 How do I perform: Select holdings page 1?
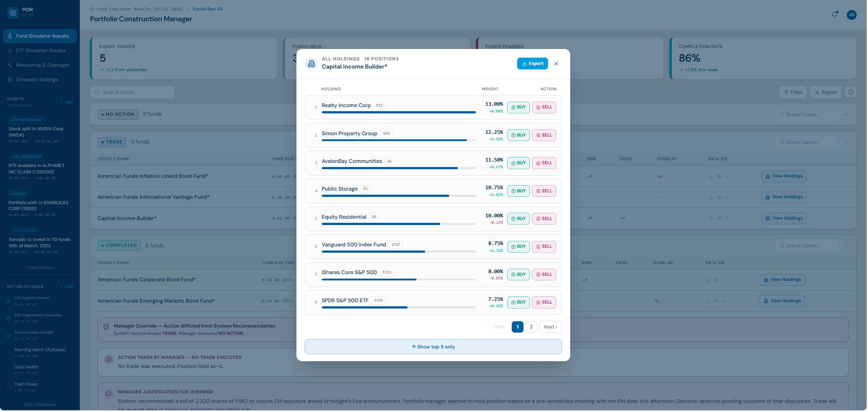pyautogui.click(x=518, y=327)
